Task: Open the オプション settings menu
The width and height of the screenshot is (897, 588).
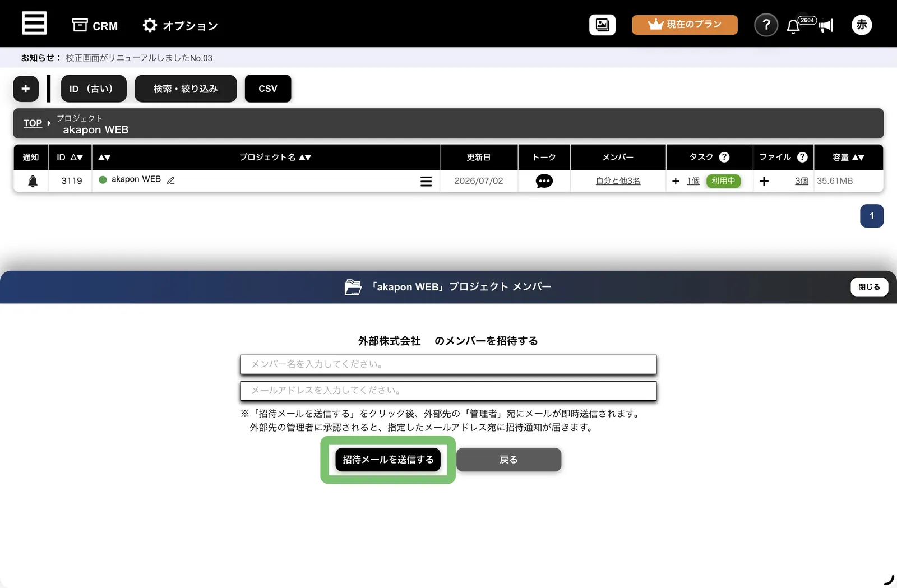Action: pyautogui.click(x=180, y=26)
